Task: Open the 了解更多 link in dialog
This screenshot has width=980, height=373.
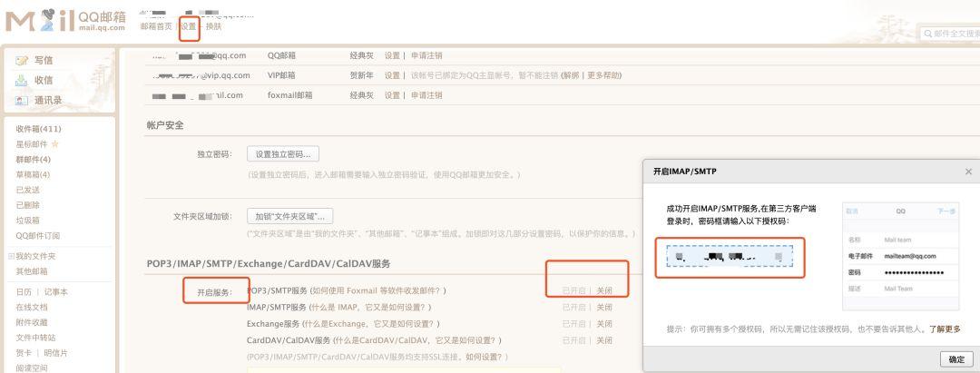Action: click(945, 329)
